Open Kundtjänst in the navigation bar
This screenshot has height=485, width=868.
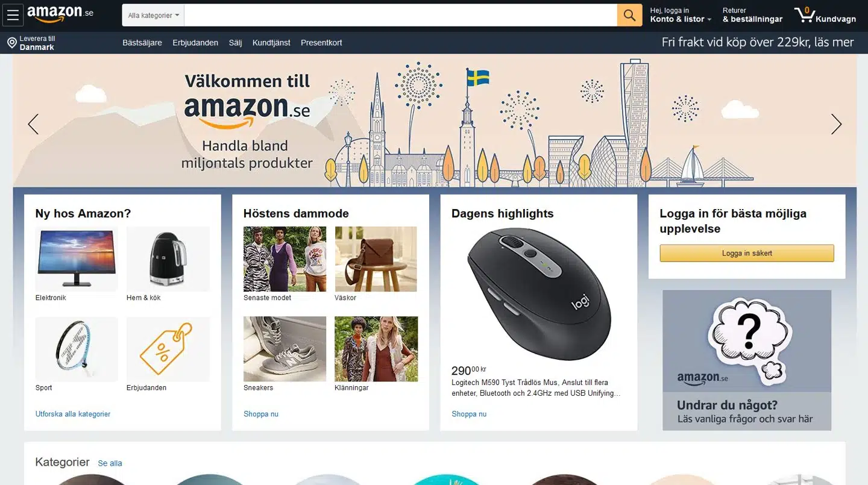click(x=271, y=43)
